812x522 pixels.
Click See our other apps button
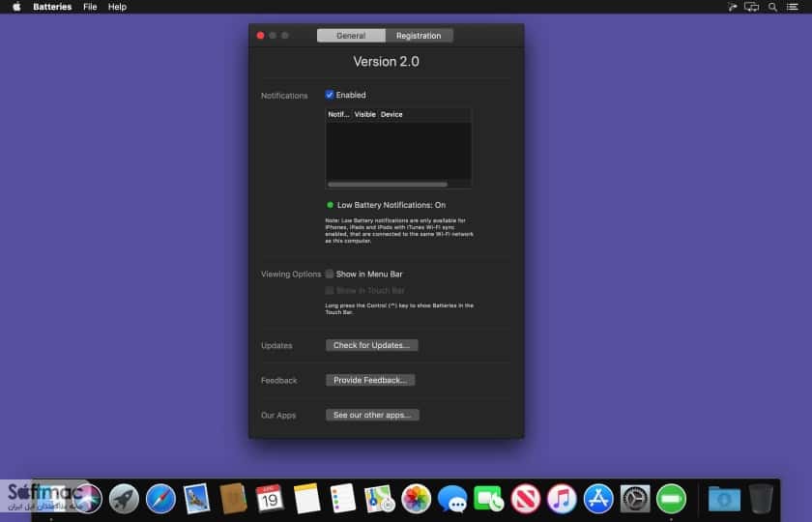click(x=372, y=416)
